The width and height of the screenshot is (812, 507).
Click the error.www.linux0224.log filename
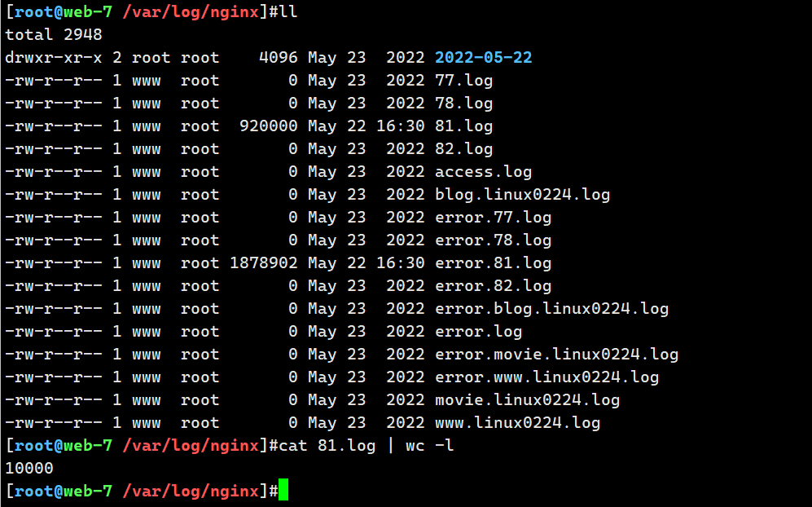tap(546, 377)
